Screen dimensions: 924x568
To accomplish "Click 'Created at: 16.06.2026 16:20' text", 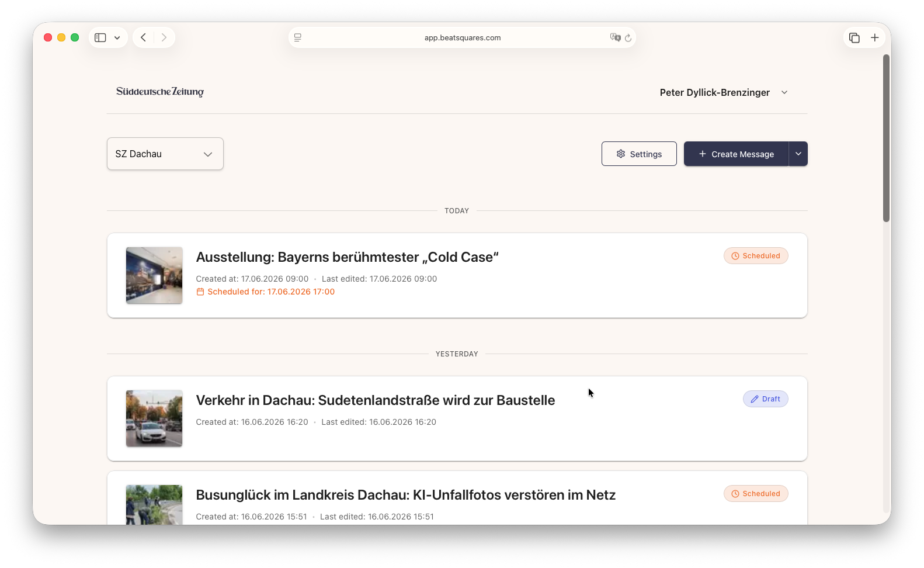I will coord(252,422).
